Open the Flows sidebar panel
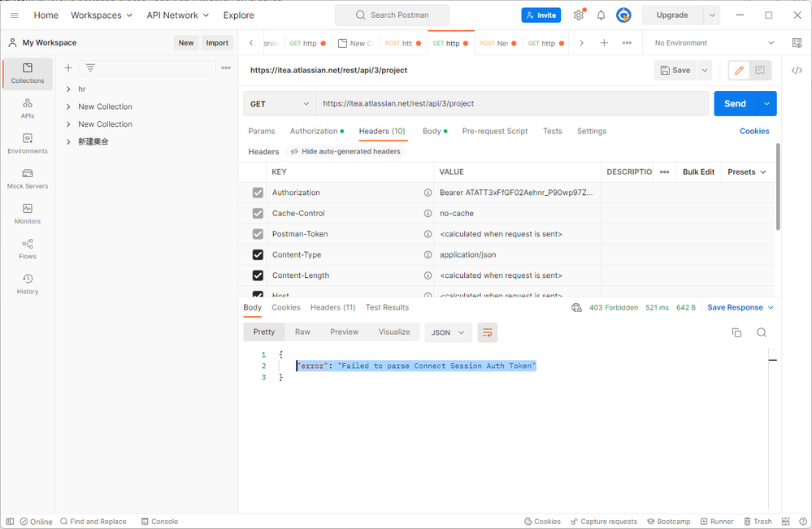812x529 pixels. click(x=28, y=249)
